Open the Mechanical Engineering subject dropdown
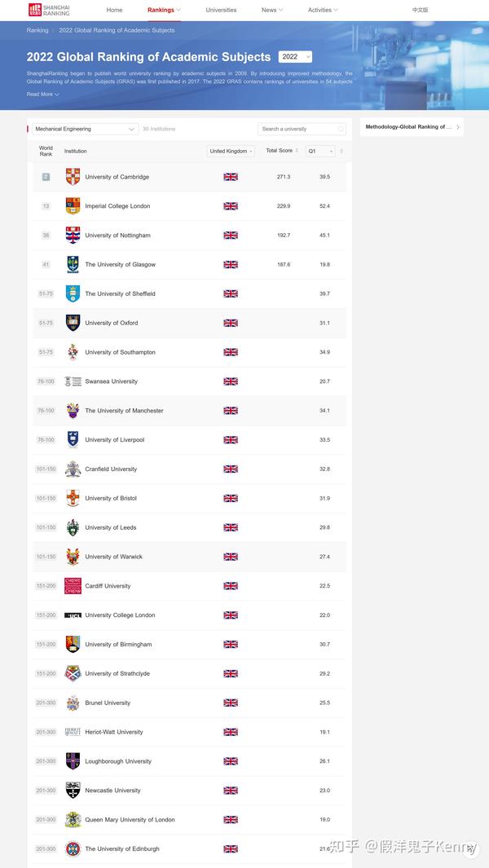The image size is (489, 868). [86, 129]
